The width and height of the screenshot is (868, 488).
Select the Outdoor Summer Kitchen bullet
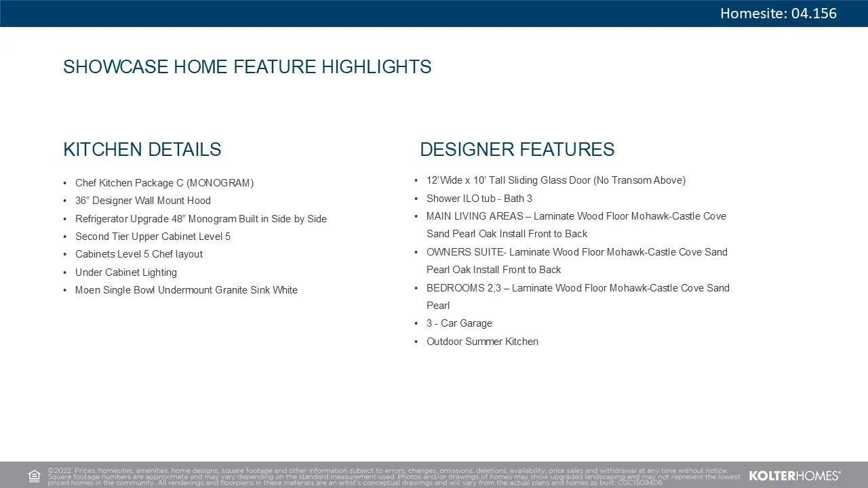pos(482,342)
